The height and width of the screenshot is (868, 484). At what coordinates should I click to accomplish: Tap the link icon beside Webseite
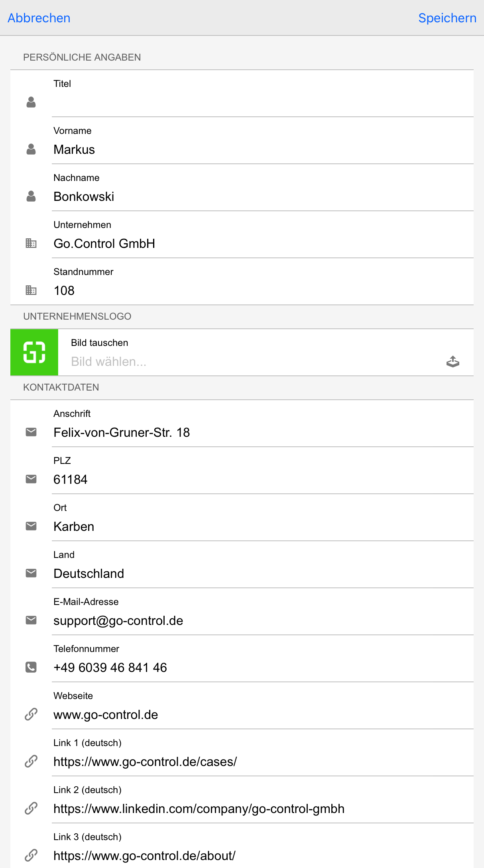[31, 714]
